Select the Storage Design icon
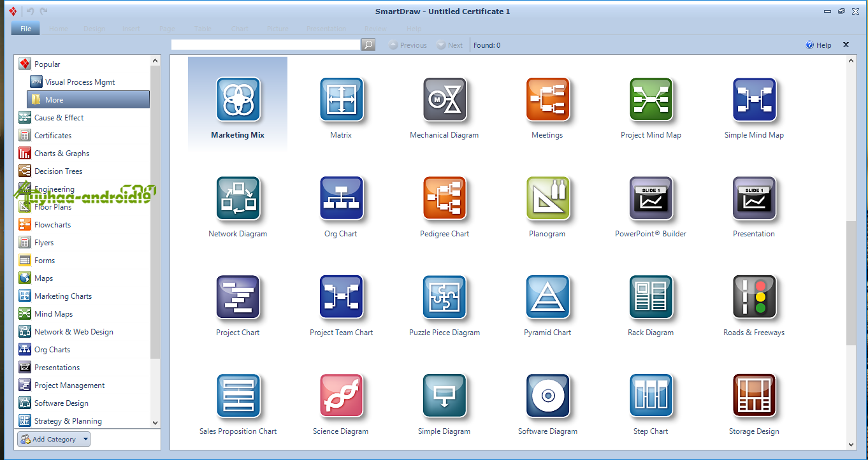 tap(755, 396)
